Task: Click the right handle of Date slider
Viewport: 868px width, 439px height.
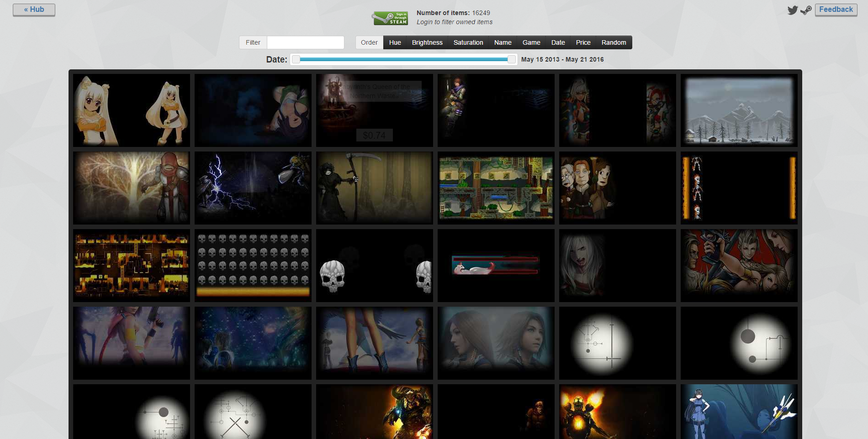Action: point(512,59)
